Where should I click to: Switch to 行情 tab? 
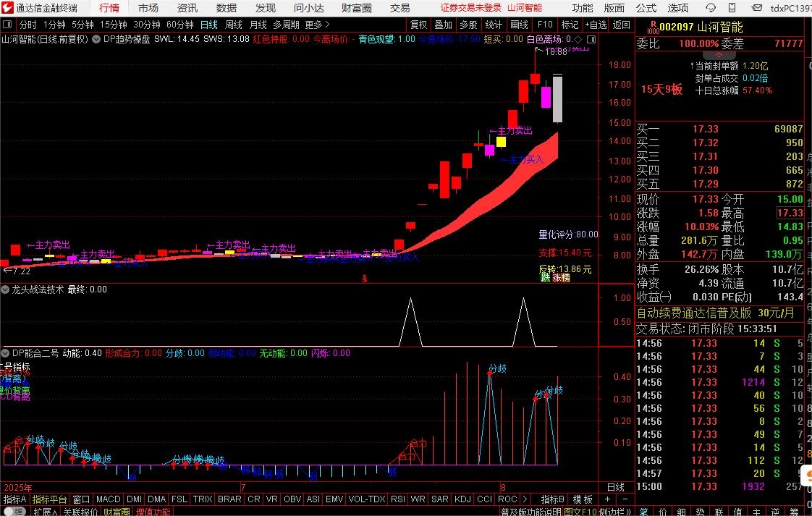click(109, 8)
